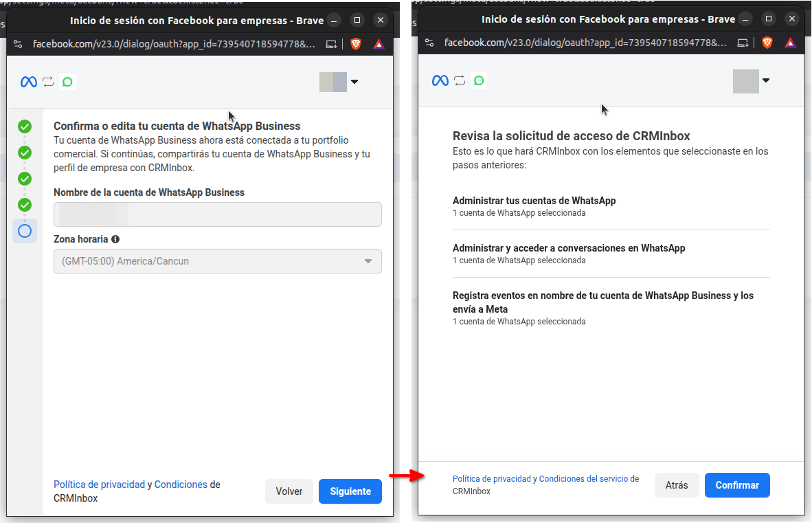
Task: Open Condiciones del servicio link
Action: 583,479
